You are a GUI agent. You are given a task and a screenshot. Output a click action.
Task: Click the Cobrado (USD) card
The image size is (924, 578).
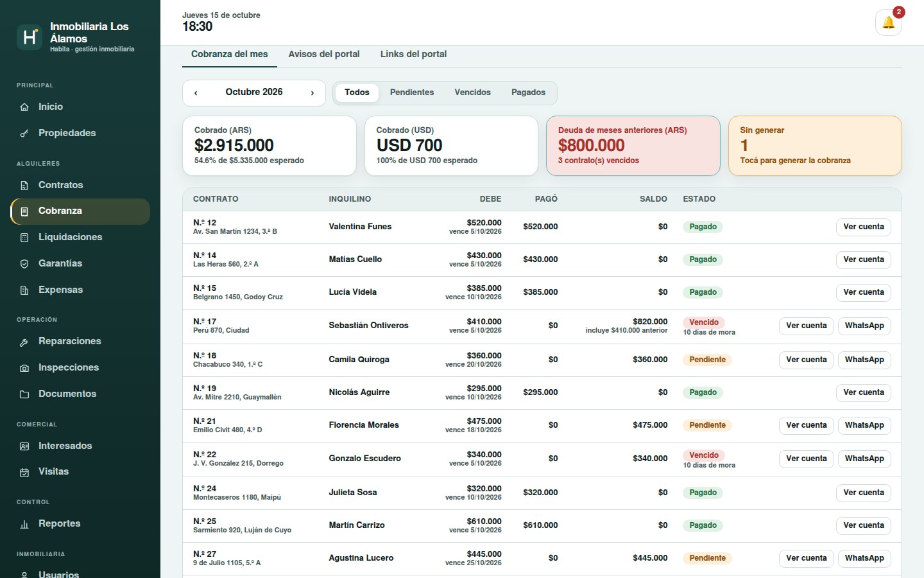click(x=451, y=146)
